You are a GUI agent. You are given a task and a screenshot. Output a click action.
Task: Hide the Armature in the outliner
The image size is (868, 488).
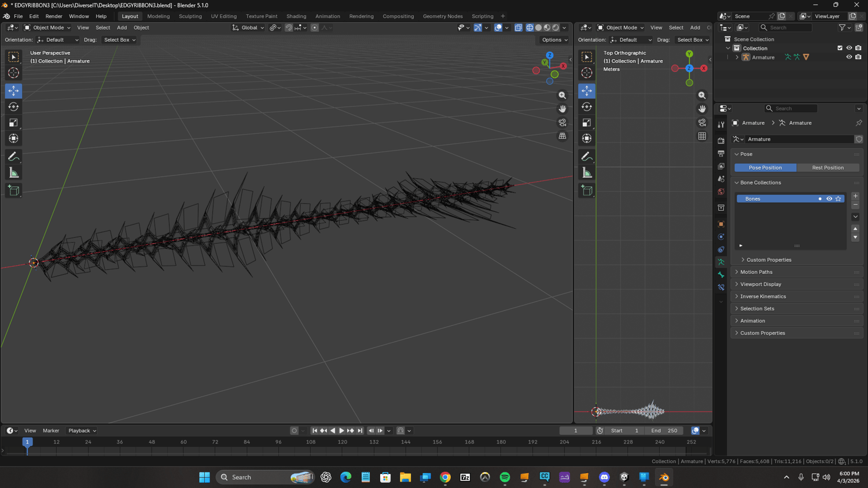(x=849, y=57)
